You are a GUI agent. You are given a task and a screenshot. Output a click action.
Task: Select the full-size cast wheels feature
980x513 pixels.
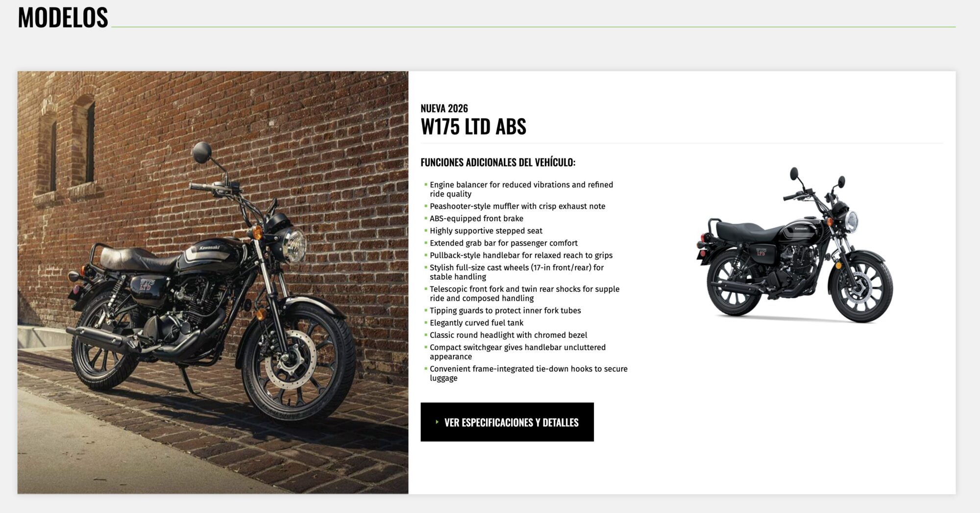(516, 272)
